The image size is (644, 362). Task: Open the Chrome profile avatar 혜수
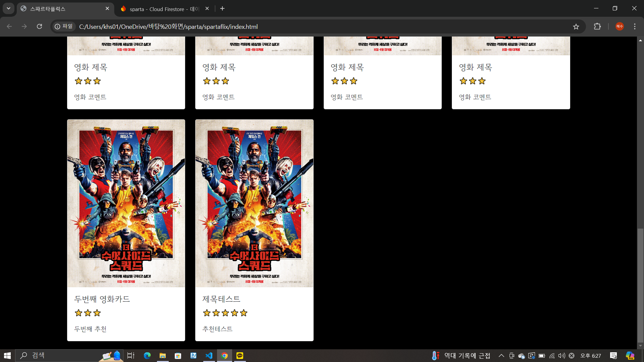tap(620, 26)
